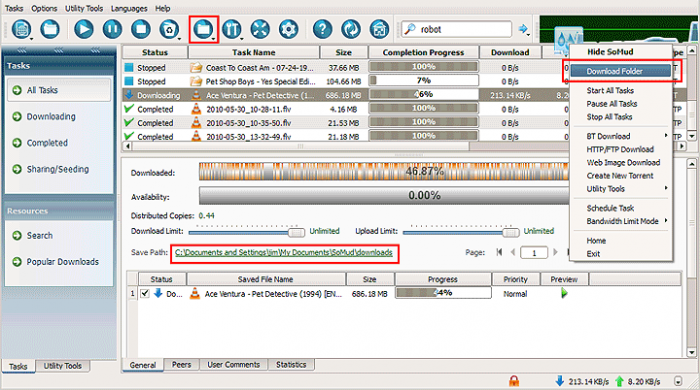Open the Languages menu
700x390 pixels.
129,8
